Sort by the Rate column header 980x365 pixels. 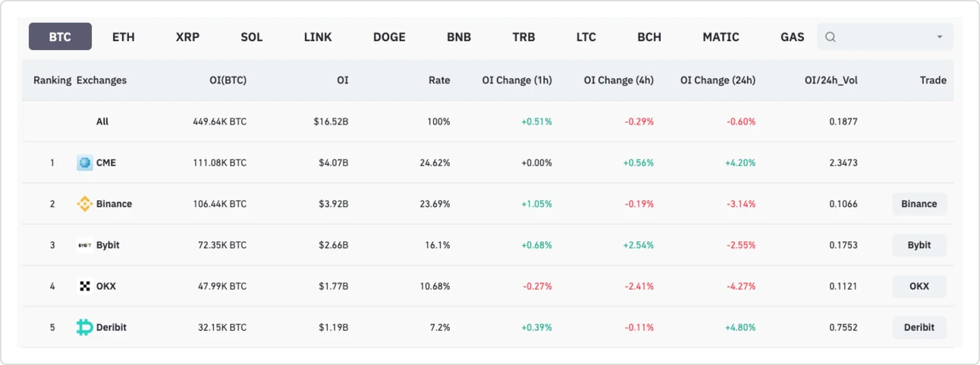(438, 80)
